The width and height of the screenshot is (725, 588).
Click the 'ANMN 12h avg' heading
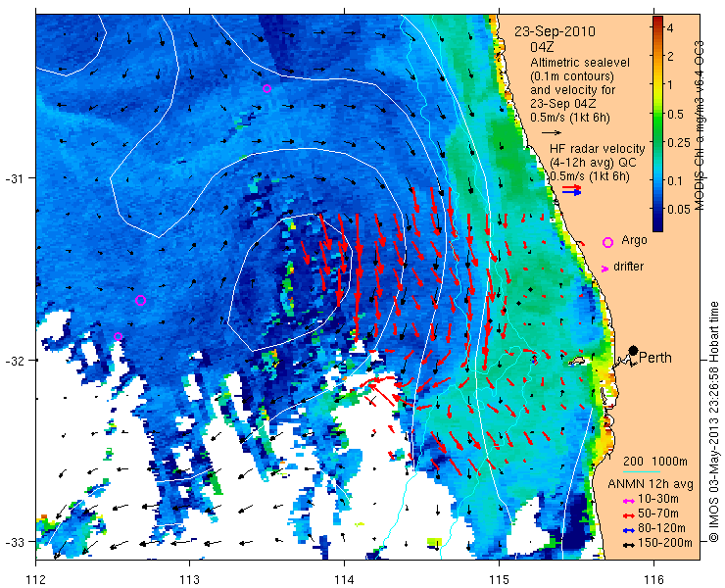pos(651,484)
